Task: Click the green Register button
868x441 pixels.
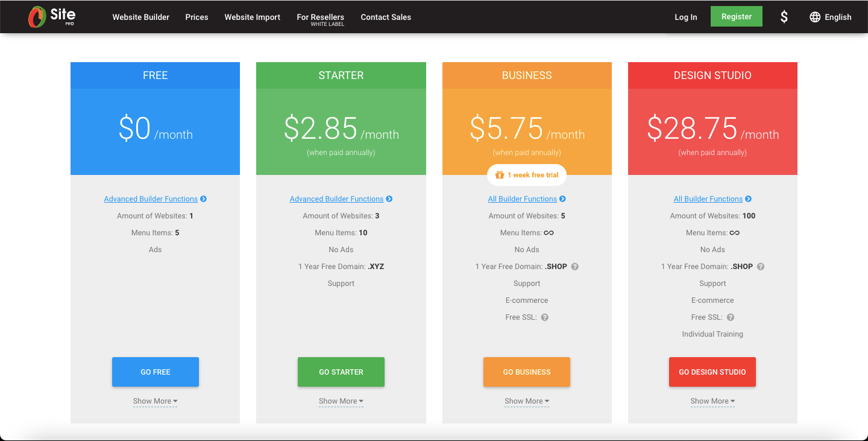Action: [x=737, y=16]
